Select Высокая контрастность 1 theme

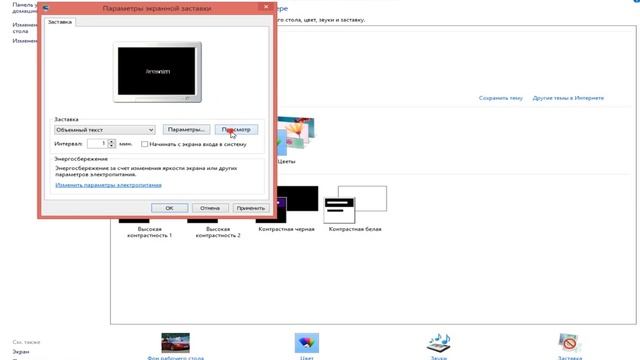tap(149, 232)
